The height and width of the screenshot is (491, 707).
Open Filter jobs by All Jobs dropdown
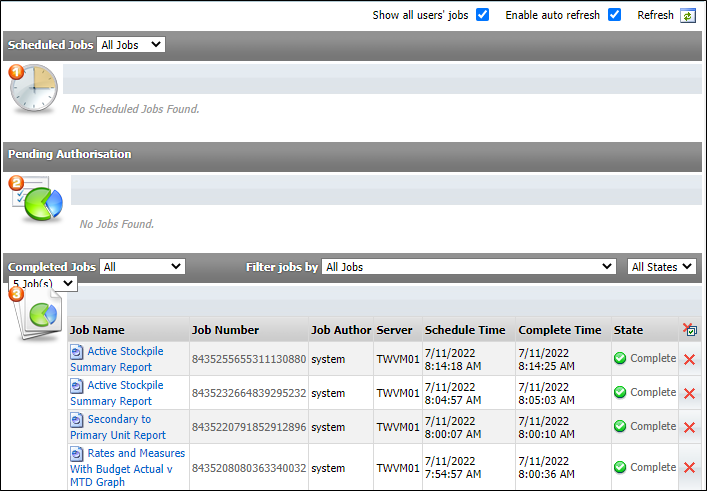coord(468,267)
